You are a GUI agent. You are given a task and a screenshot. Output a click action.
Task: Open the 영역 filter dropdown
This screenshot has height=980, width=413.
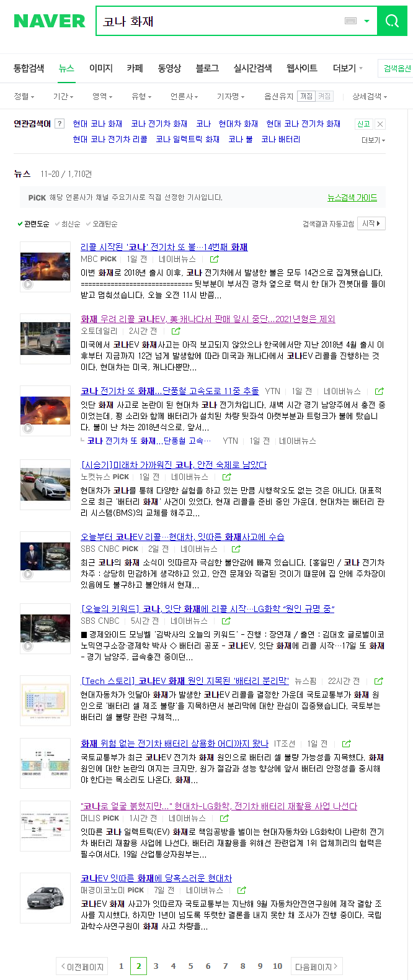[102, 96]
